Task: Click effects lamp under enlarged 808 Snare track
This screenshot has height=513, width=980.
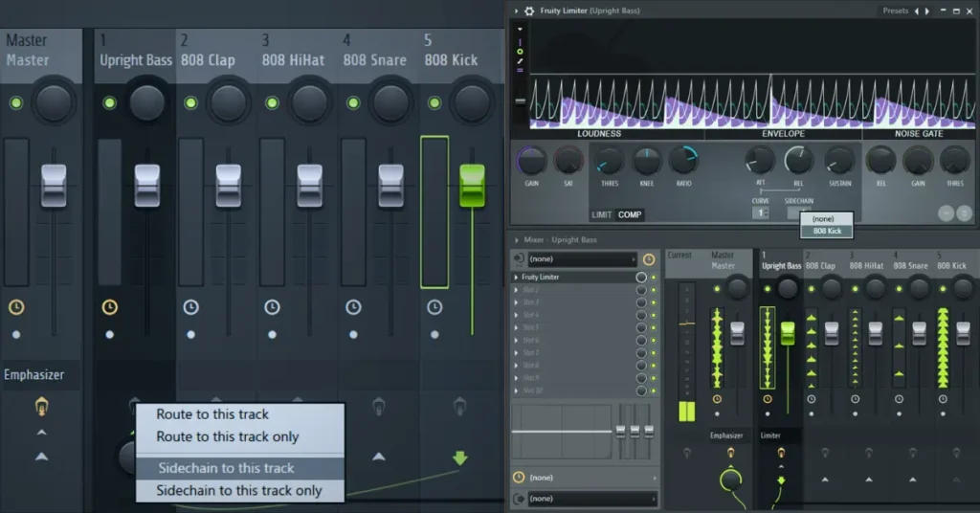Action: point(379,407)
